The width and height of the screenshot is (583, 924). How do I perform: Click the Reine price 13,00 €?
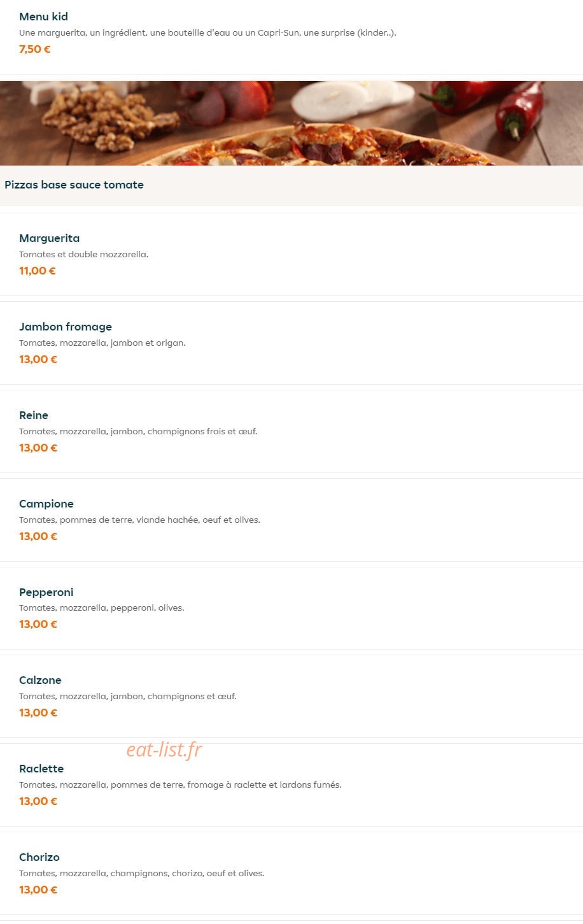(38, 448)
